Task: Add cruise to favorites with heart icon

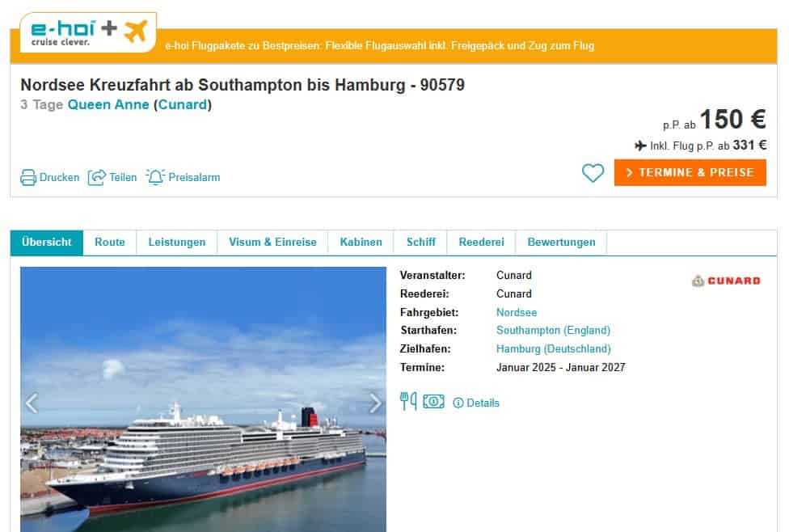Action: click(x=593, y=173)
